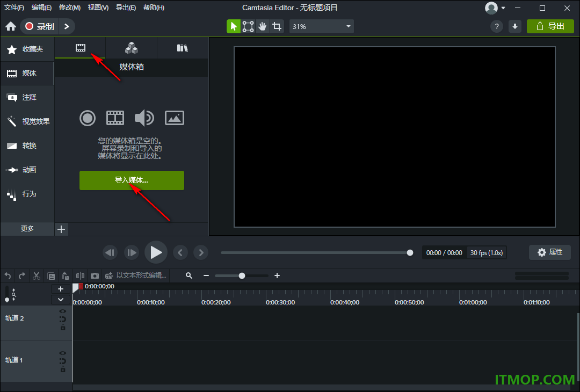Export project with the 导出 button
Viewport: 580px width, 392px height.
pyautogui.click(x=550, y=26)
